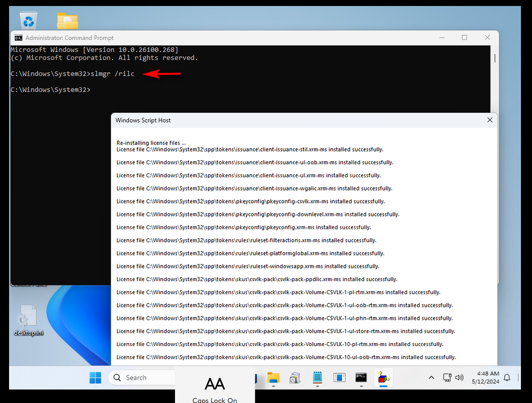Open the clock showing 4:48 AM
The image size is (532, 403).
pyautogui.click(x=488, y=373)
